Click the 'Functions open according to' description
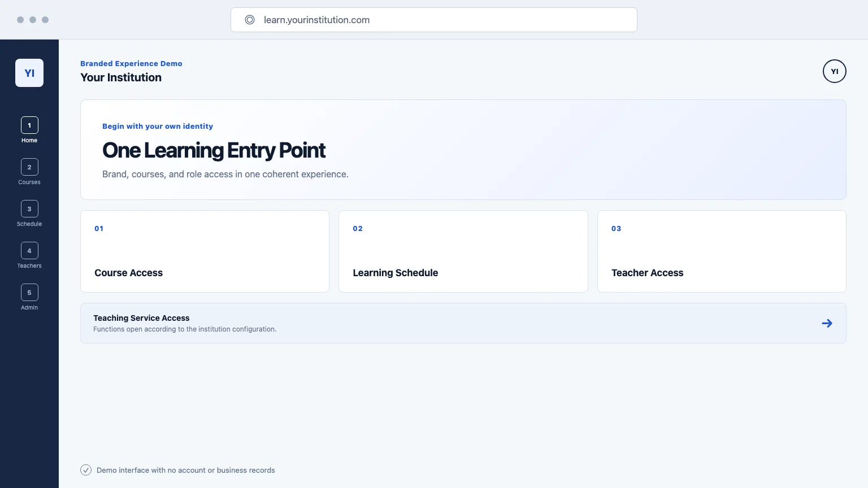The height and width of the screenshot is (488, 868). pos(185,329)
